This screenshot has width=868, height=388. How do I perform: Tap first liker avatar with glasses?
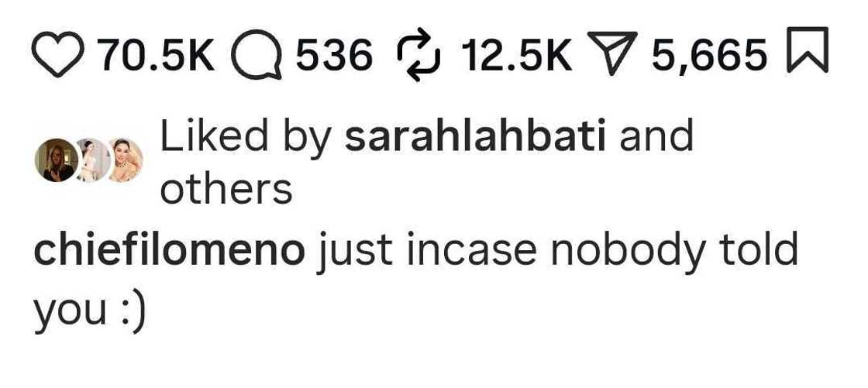tap(57, 160)
